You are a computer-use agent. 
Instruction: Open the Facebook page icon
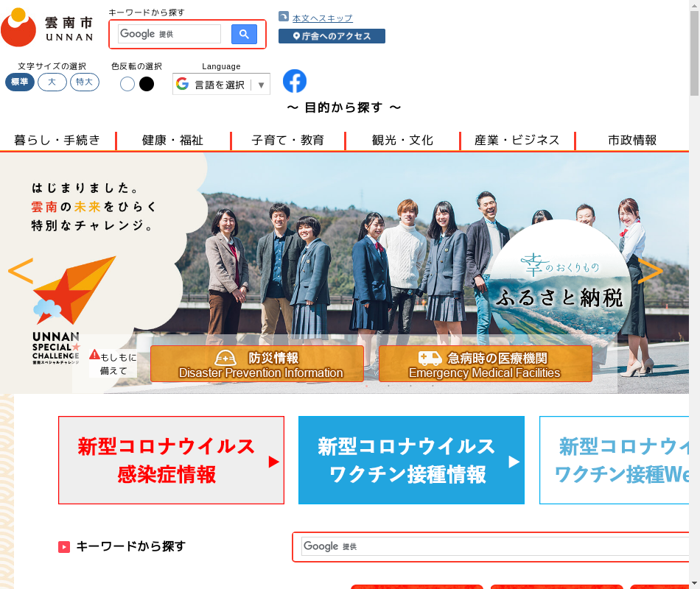pyautogui.click(x=295, y=81)
